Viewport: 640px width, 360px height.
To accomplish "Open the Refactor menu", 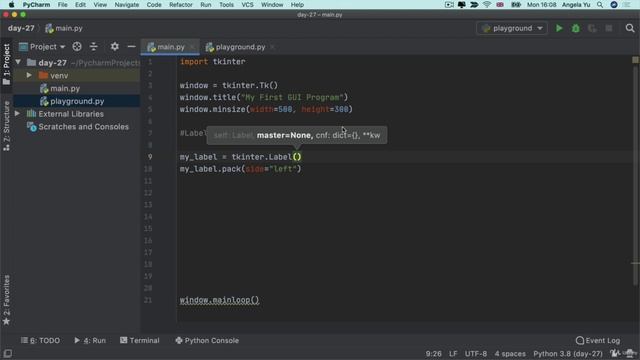I will click(181, 5).
